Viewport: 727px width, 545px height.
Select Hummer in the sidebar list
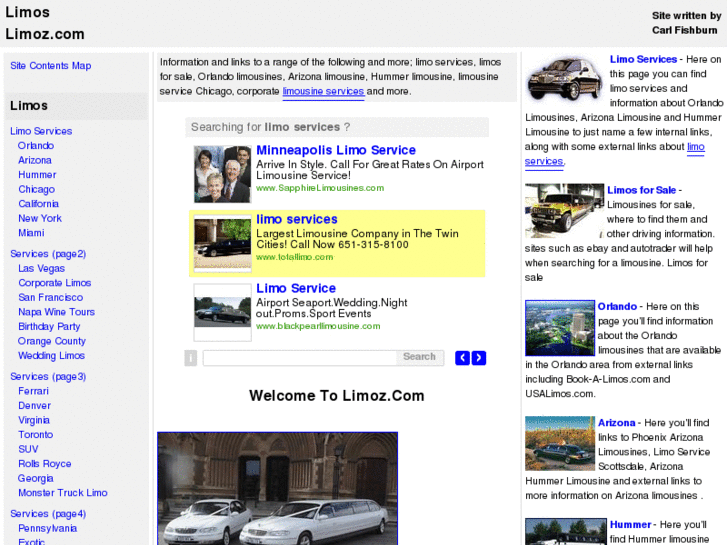point(37,174)
